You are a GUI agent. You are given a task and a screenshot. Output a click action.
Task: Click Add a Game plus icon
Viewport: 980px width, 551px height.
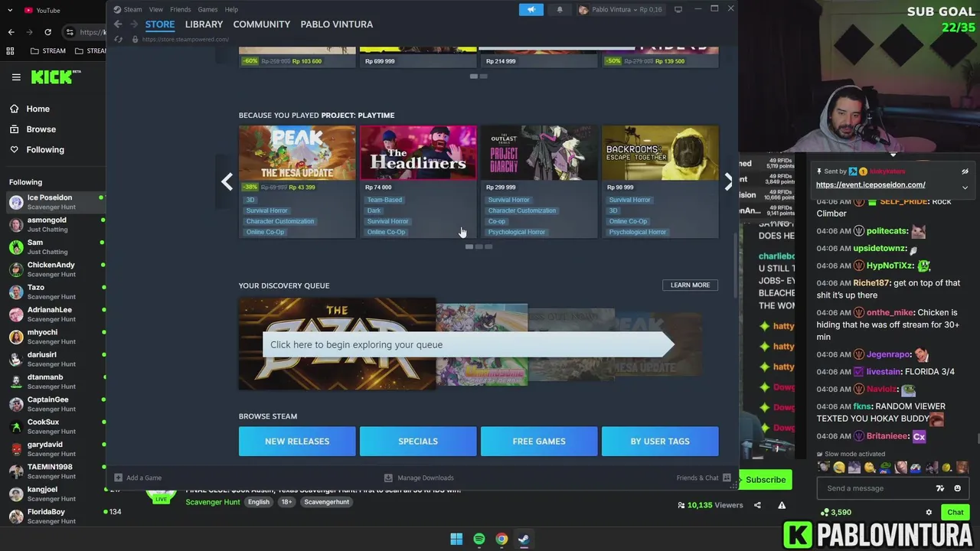[118, 478]
